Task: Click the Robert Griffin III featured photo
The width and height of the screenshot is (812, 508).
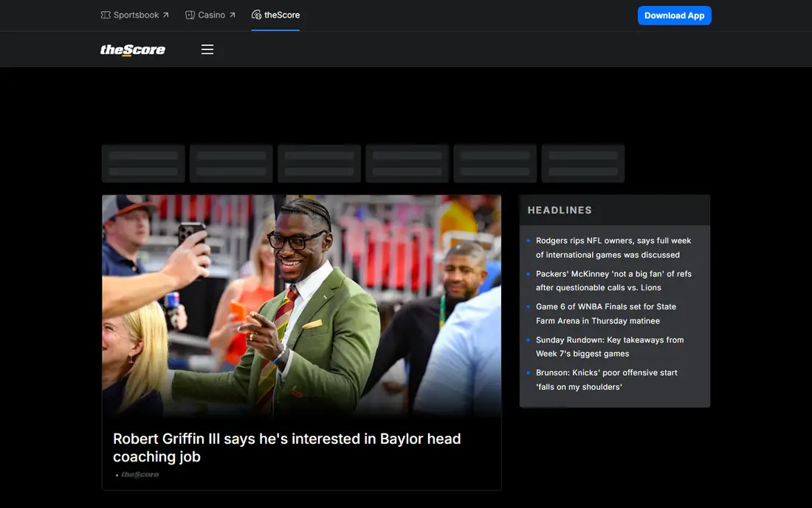Action: click(301, 305)
